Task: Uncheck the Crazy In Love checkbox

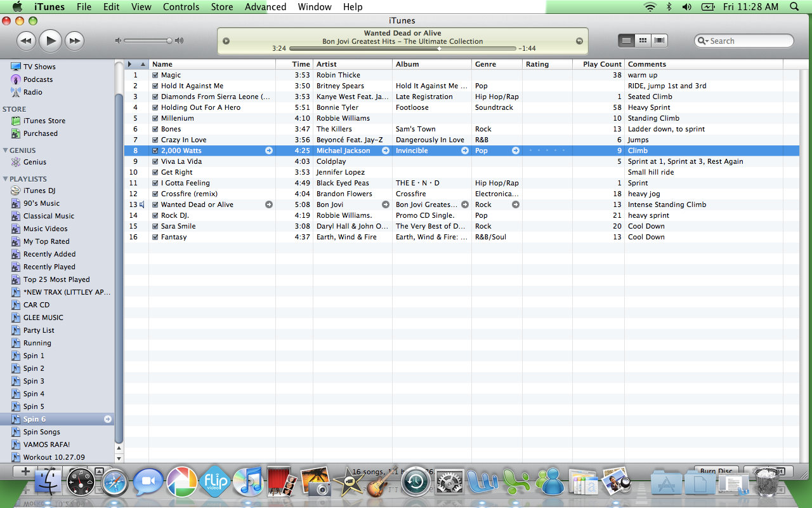Action: (x=155, y=140)
